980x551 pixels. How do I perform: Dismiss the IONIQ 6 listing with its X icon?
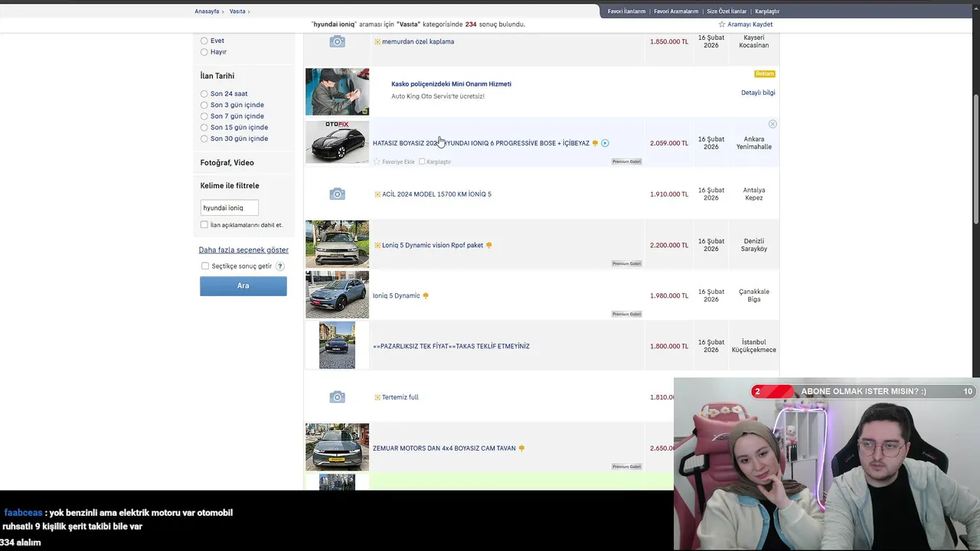[773, 124]
